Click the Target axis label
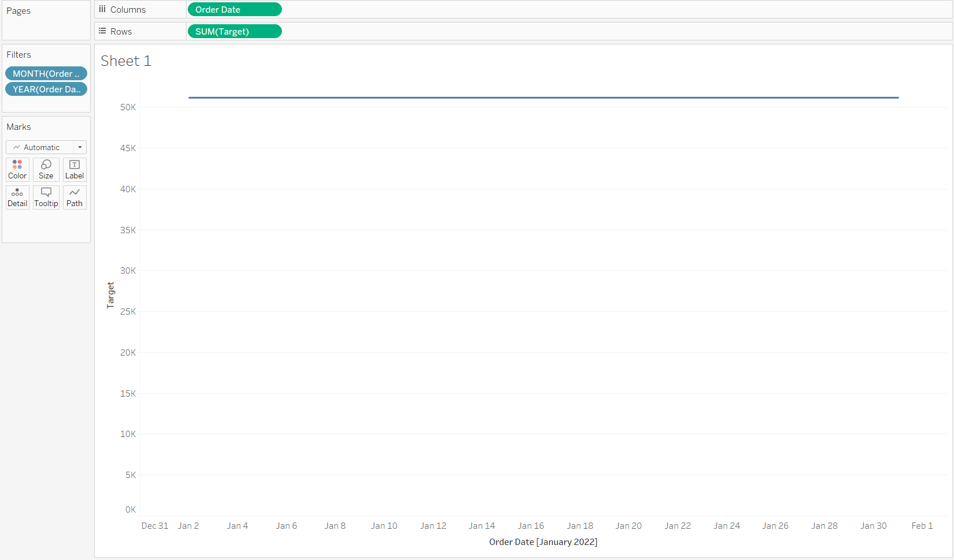 pos(110,295)
